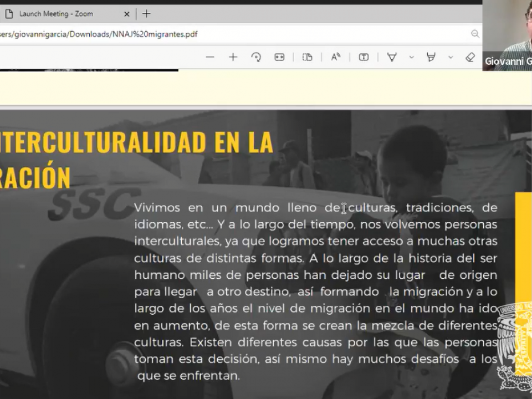Rotate the PDF page
The height and width of the screenshot is (399, 532).
(x=256, y=57)
